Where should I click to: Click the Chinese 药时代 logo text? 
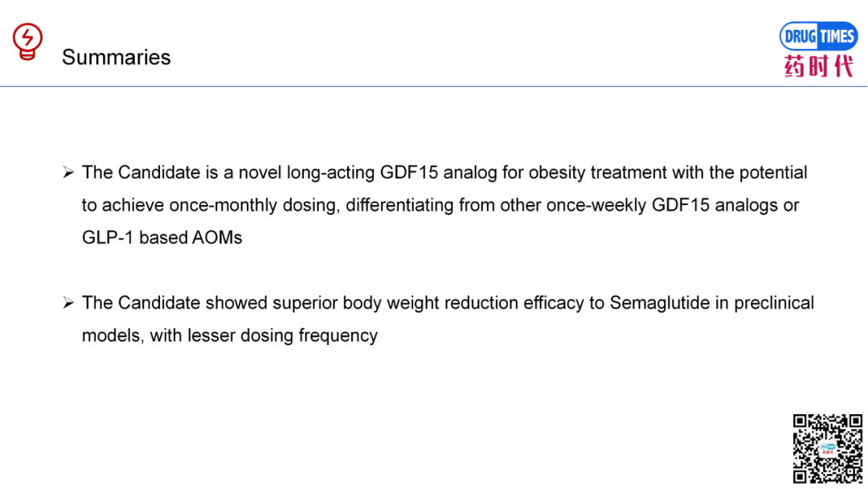819,67
